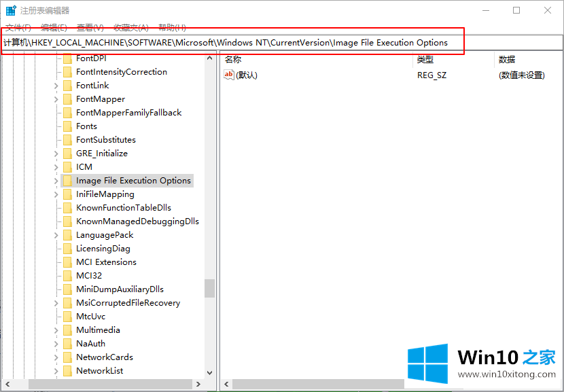Expand the NetworkCards key
564x392 pixels.
[x=56, y=357]
